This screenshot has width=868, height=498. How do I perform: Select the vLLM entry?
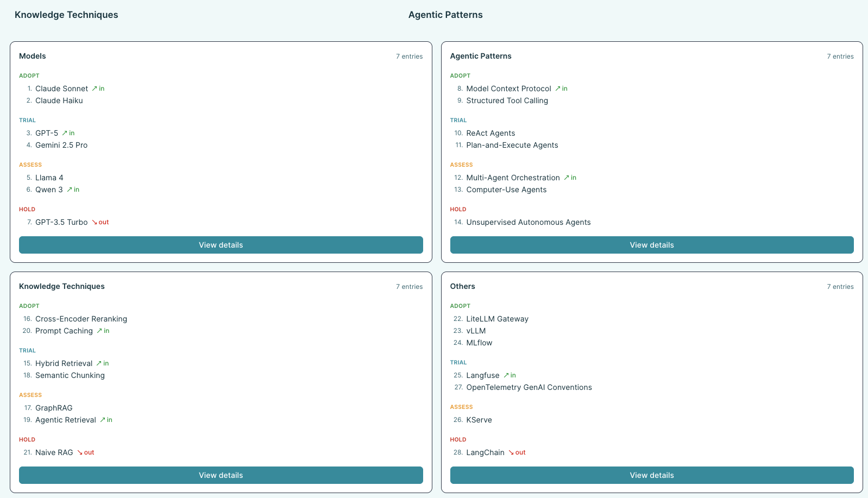coord(476,331)
